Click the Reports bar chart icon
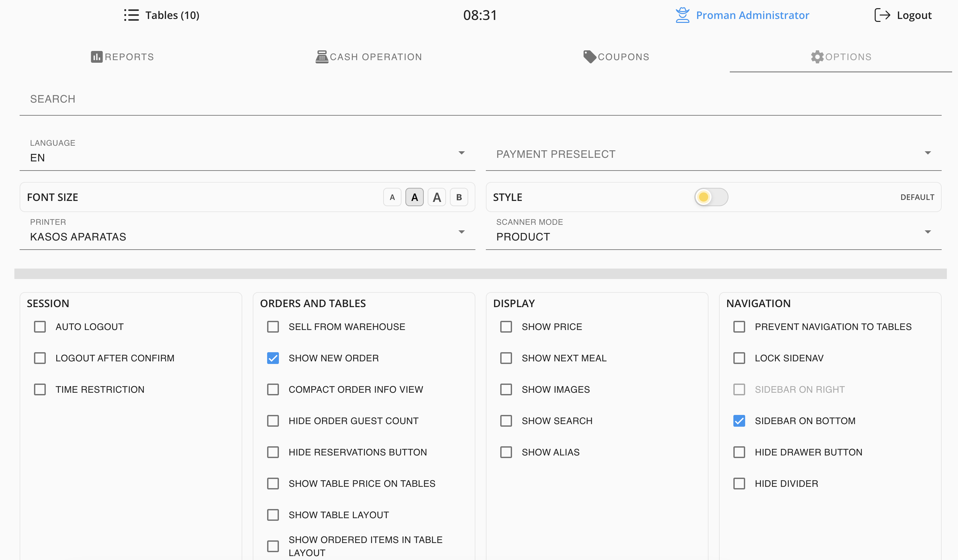The height and width of the screenshot is (560, 958). pyautogui.click(x=96, y=57)
